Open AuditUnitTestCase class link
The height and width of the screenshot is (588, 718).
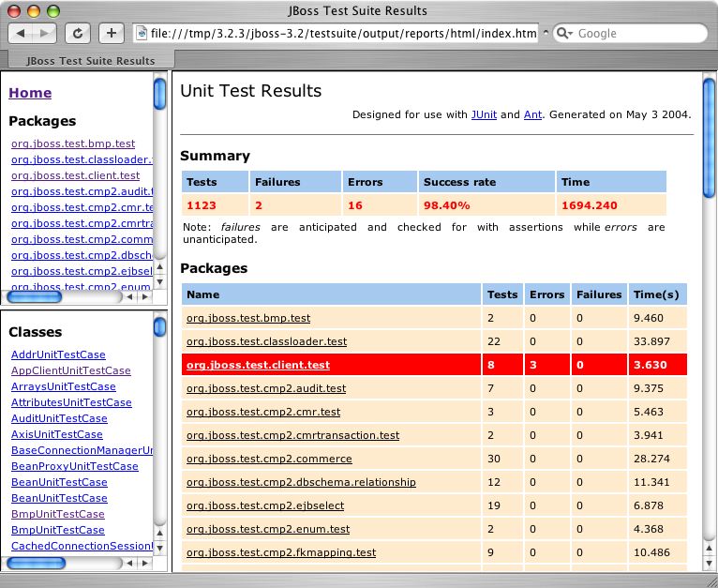coord(60,418)
